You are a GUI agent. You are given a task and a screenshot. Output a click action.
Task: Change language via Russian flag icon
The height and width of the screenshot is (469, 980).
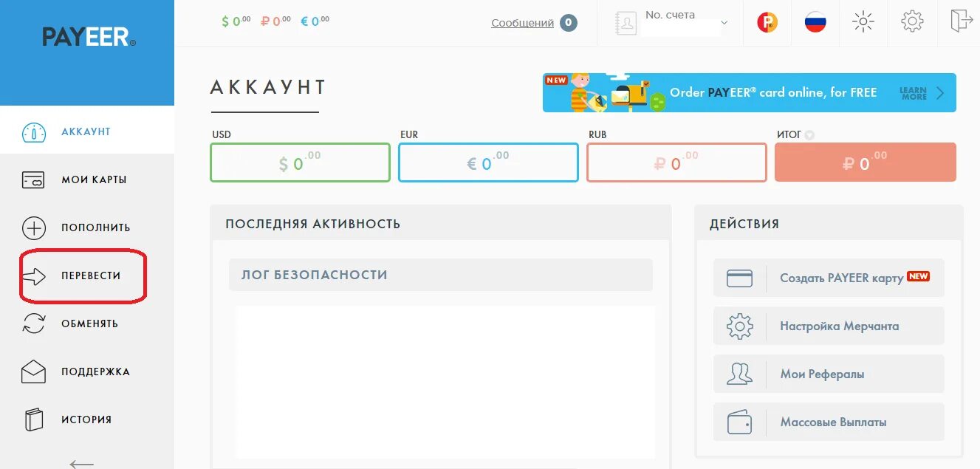(815, 22)
